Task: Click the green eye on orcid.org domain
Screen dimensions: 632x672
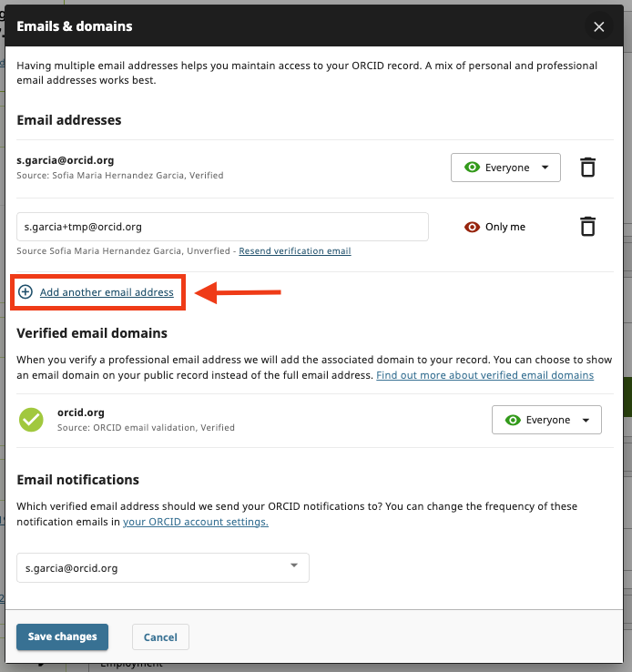Action: tap(513, 420)
